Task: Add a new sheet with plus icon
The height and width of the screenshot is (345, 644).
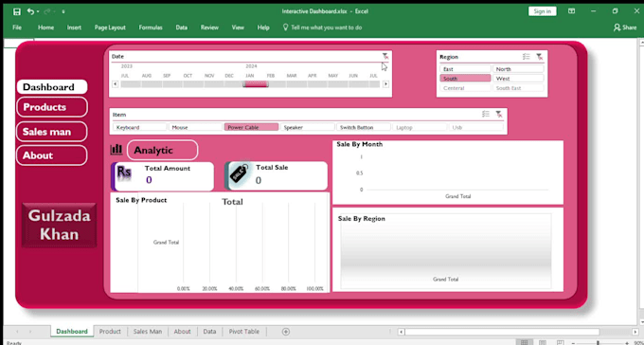Action: coord(286,332)
